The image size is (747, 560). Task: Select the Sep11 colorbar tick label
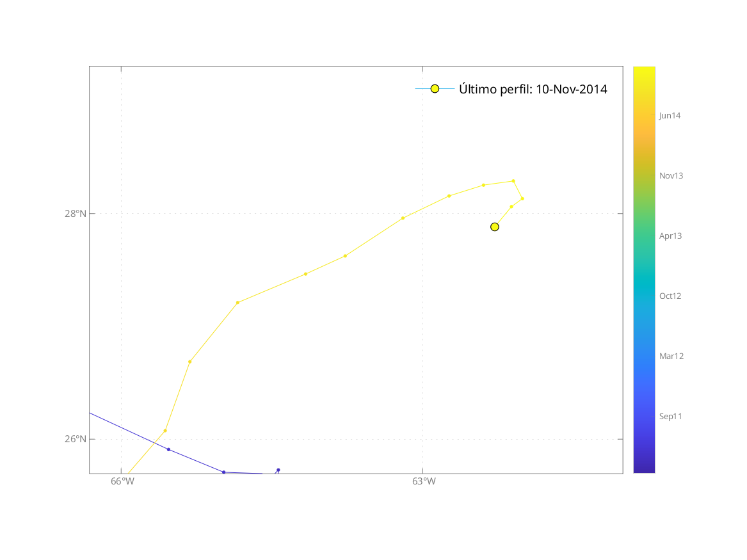(670, 416)
